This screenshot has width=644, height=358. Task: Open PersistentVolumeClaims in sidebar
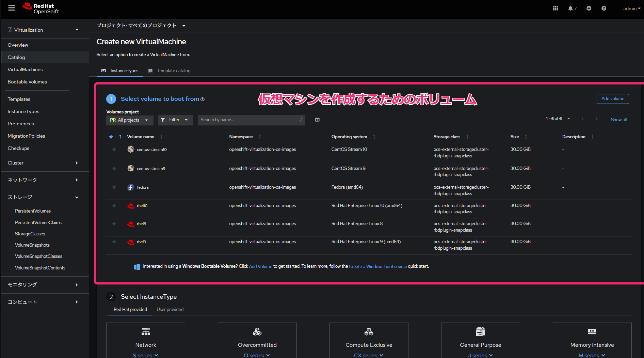coord(38,222)
